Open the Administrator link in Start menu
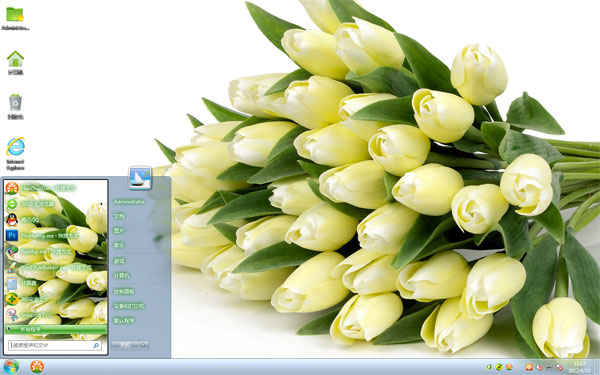The width and height of the screenshot is (600, 375). click(x=129, y=202)
